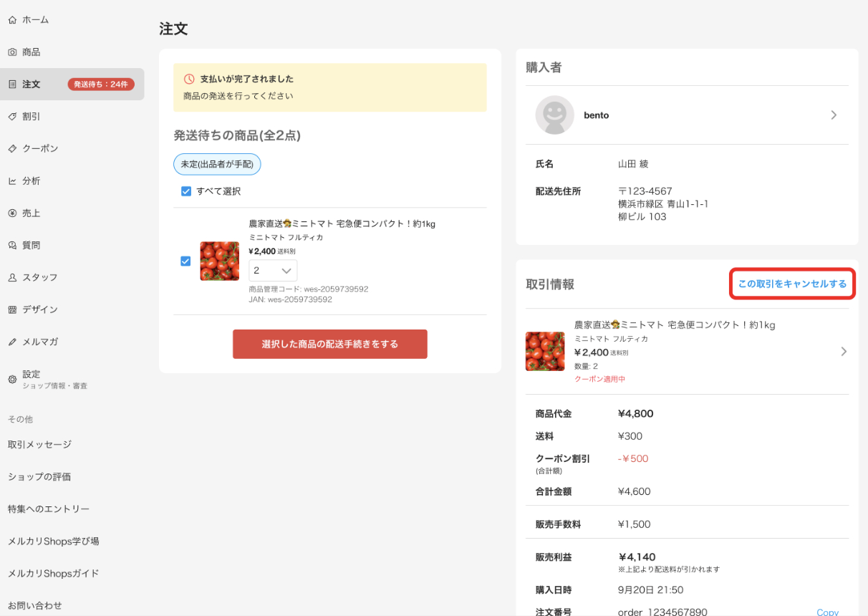
Task: Toggle the すべて選択 checkbox
Action: [186, 191]
